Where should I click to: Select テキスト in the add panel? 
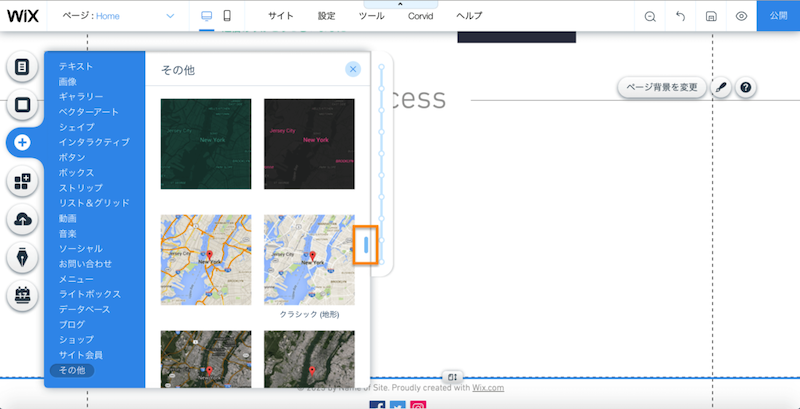pos(76,66)
